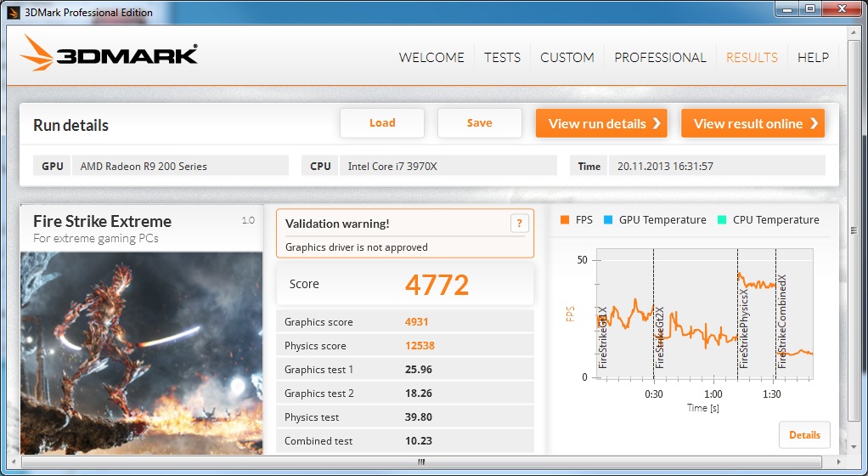Click the 'For extreme gaming PCs' subtitle
868x476 pixels.
click(x=96, y=239)
